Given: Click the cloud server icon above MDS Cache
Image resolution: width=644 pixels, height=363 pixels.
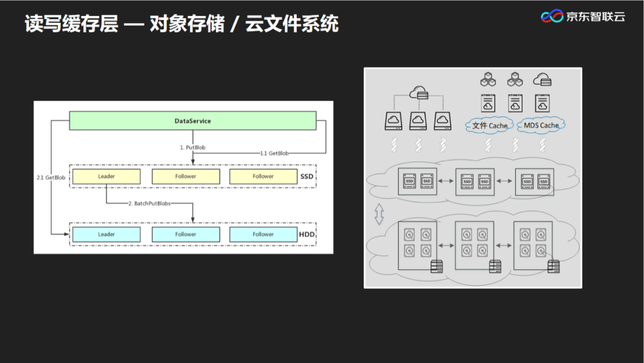Looking at the screenshot, I should tap(542, 79).
